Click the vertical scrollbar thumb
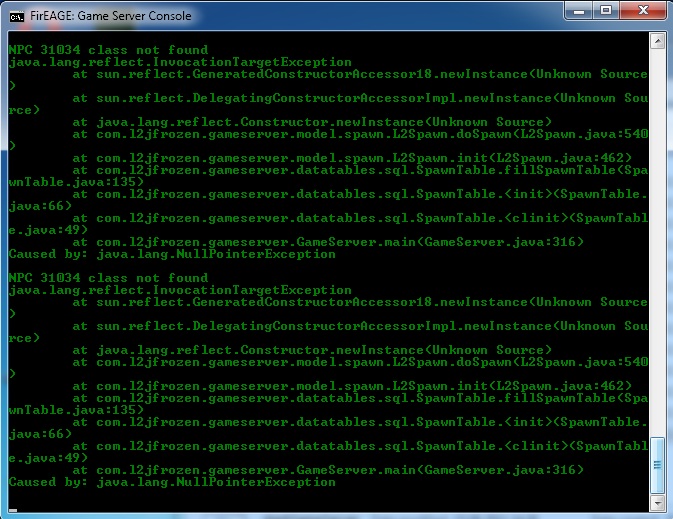Image resolution: width=673 pixels, height=519 pixels. pos(657,465)
